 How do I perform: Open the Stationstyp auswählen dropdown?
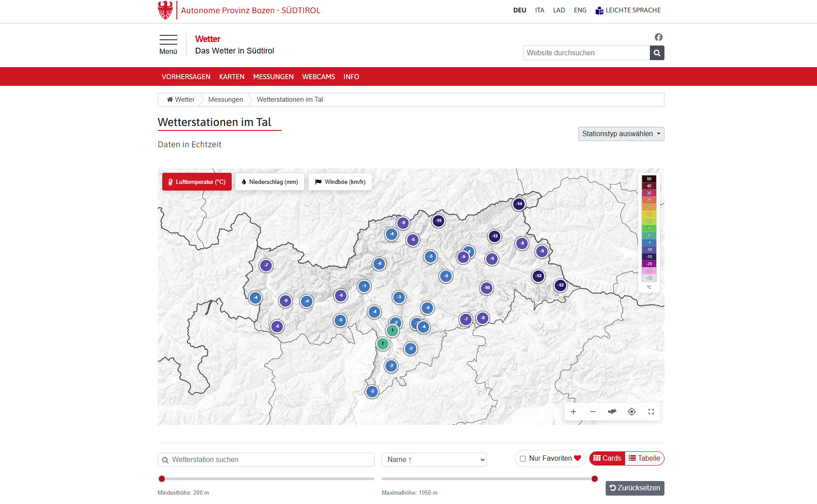coord(621,134)
